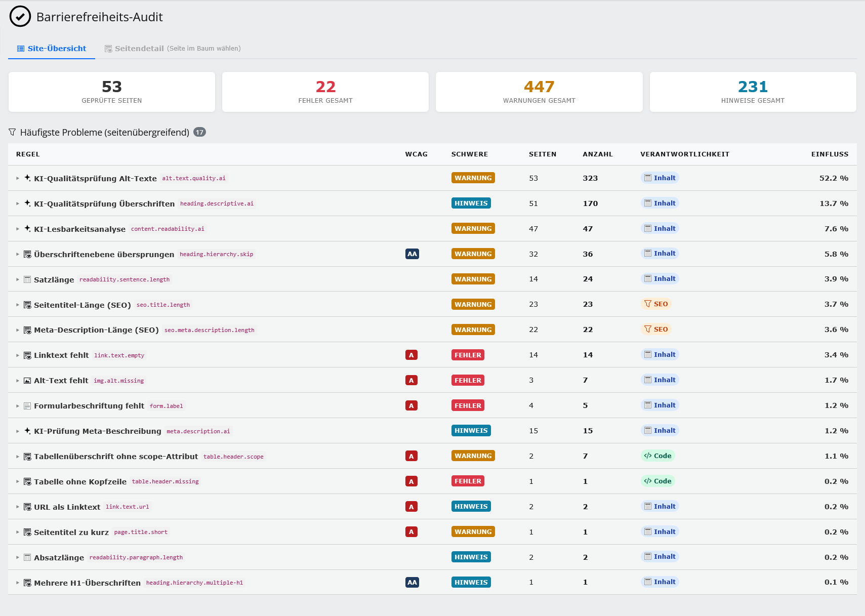Click the page icon beside Überschriftenebene übersprungen
The width and height of the screenshot is (865, 616).
click(27, 254)
